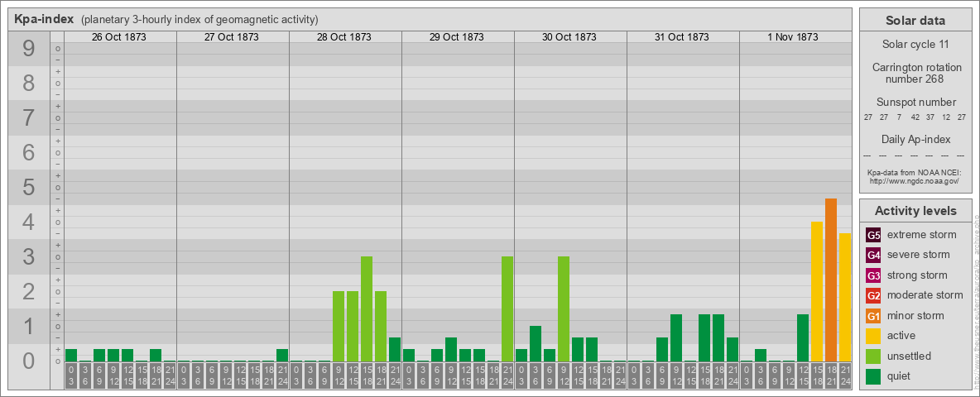This screenshot has width=980, height=397.
Task: Click the 'Kpa-index' chart title
Action: coord(44,19)
